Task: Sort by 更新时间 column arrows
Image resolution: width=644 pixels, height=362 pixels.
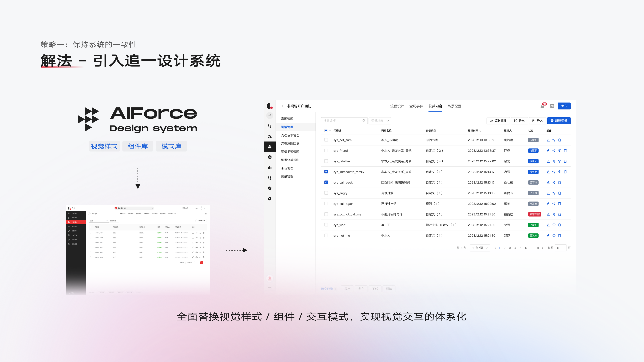Action: [x=480, y=131]
